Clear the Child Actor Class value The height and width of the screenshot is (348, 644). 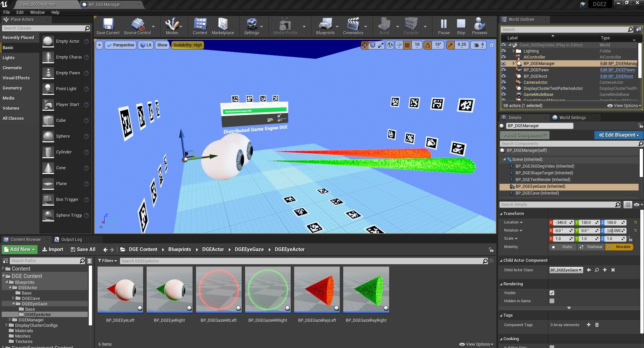[613, 270]
